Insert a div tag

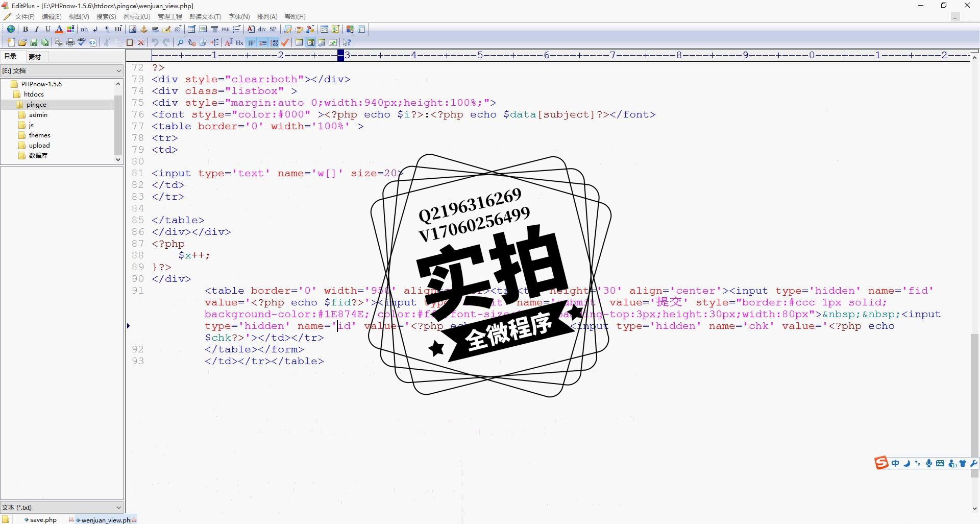tap(262, 29)
